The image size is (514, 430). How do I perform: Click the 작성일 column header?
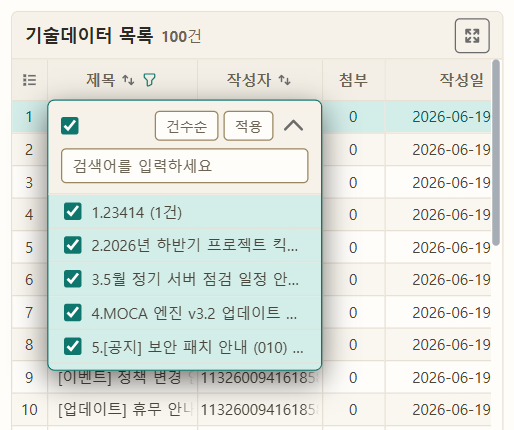click(461, 80)
